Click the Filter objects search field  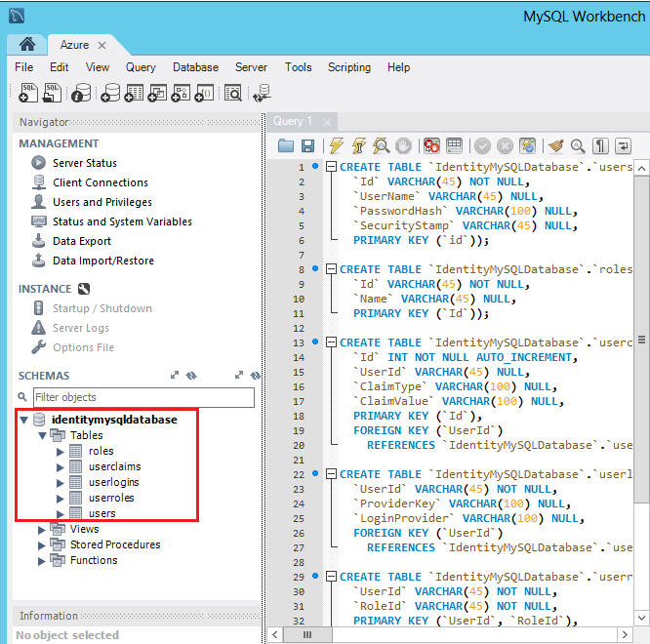pos(142,397)
